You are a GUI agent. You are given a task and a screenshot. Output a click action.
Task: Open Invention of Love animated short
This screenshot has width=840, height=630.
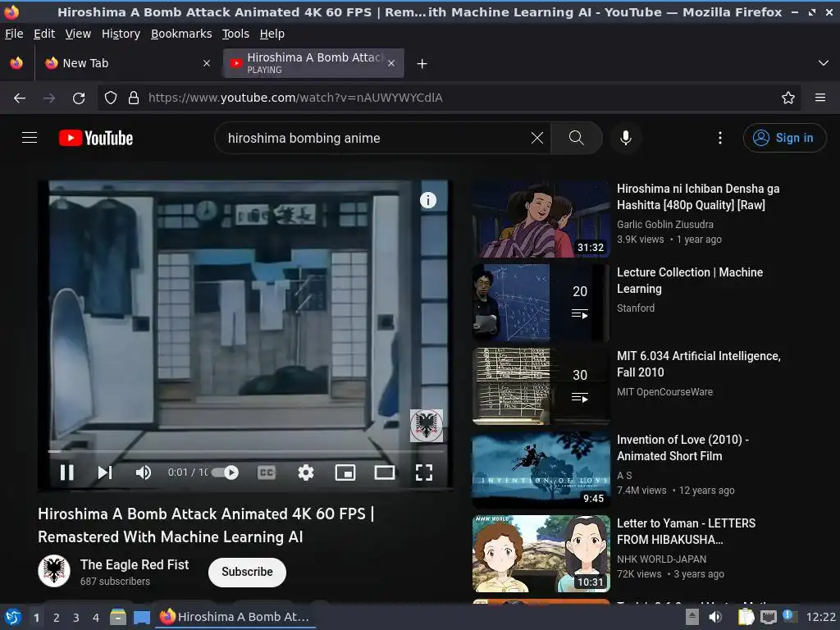[x=541, y=470]
